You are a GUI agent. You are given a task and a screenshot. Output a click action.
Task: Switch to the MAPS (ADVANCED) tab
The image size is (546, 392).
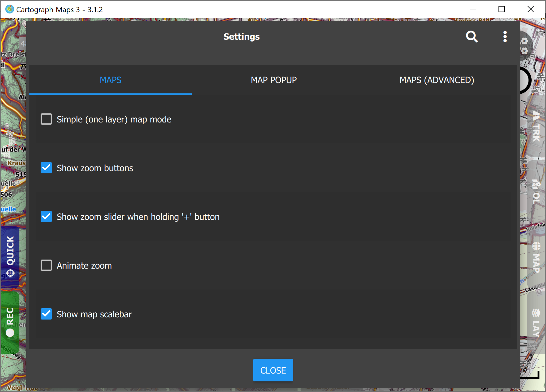pyautogui.click(x=437, y=80)
